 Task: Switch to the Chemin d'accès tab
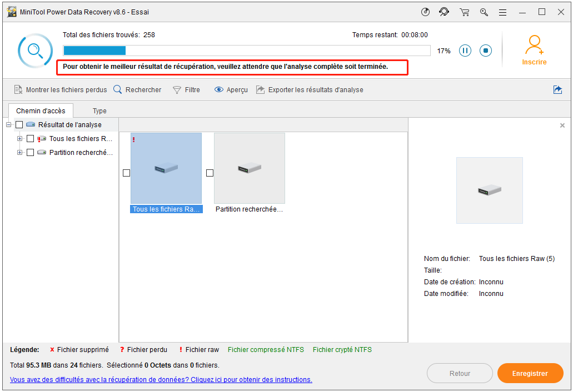click(x=41, y=111)
